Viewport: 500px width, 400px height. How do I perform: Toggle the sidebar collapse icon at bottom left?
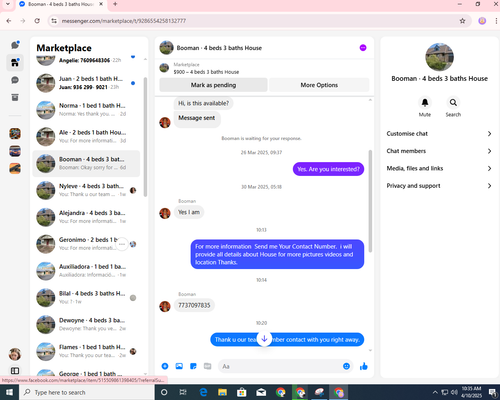15,371
